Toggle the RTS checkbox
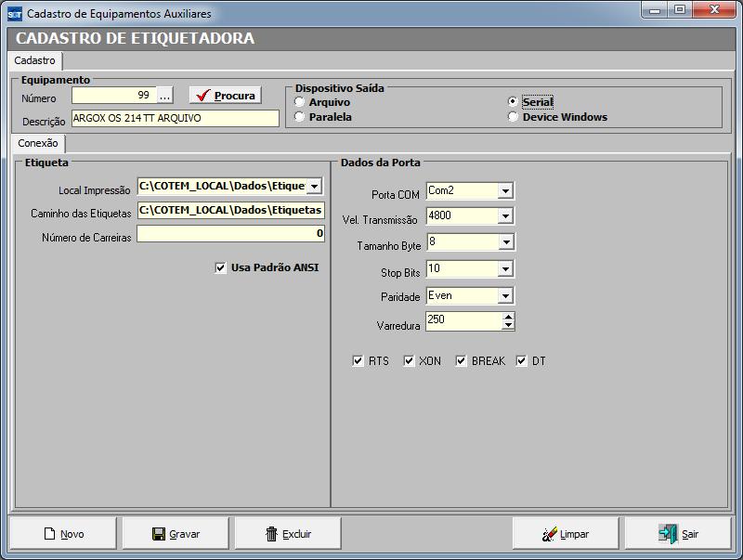 coord(358,360)
